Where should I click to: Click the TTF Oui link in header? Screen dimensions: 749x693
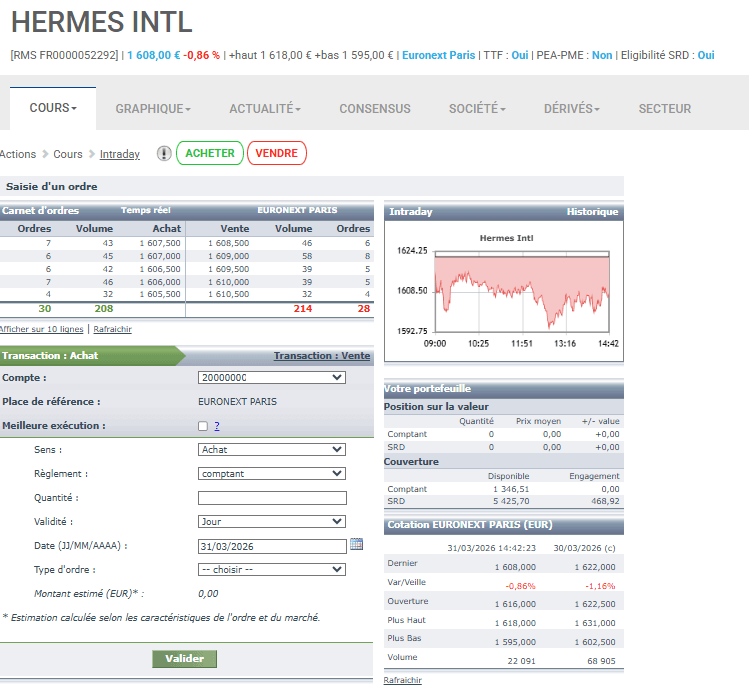[520, 55]
